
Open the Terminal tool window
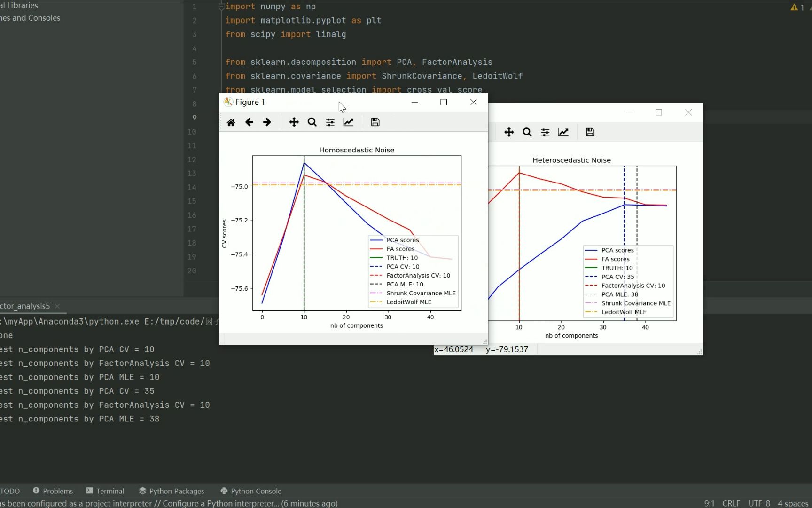point(105,491)
